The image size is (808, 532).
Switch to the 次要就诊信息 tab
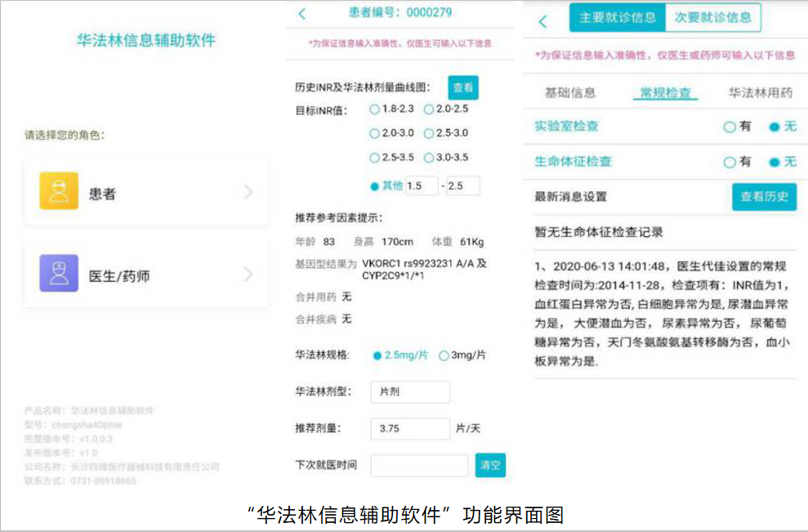pos(713,18)
